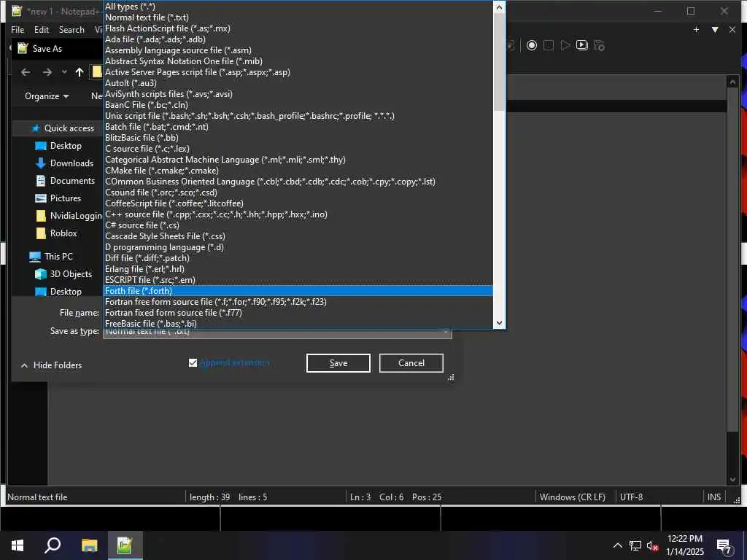
Task: Click Stop recording macro icon
Action: [x=549, y=46]
